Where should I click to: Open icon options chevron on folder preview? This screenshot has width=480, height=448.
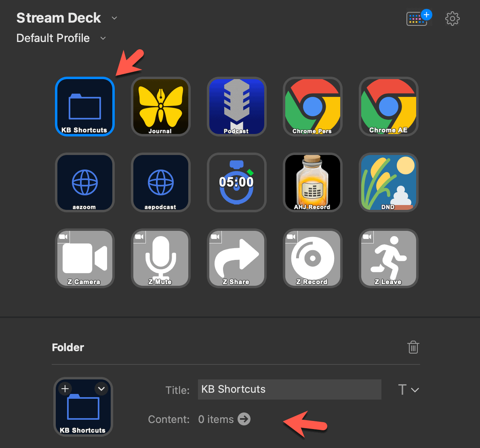pos(101,389)
